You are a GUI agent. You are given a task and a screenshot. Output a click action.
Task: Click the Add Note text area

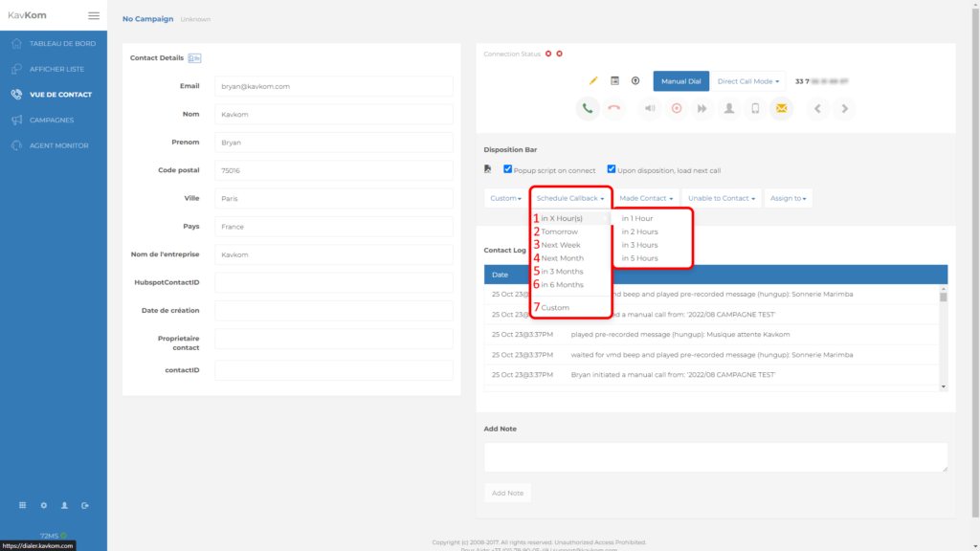pyautogui.click(x=715, y=456)
